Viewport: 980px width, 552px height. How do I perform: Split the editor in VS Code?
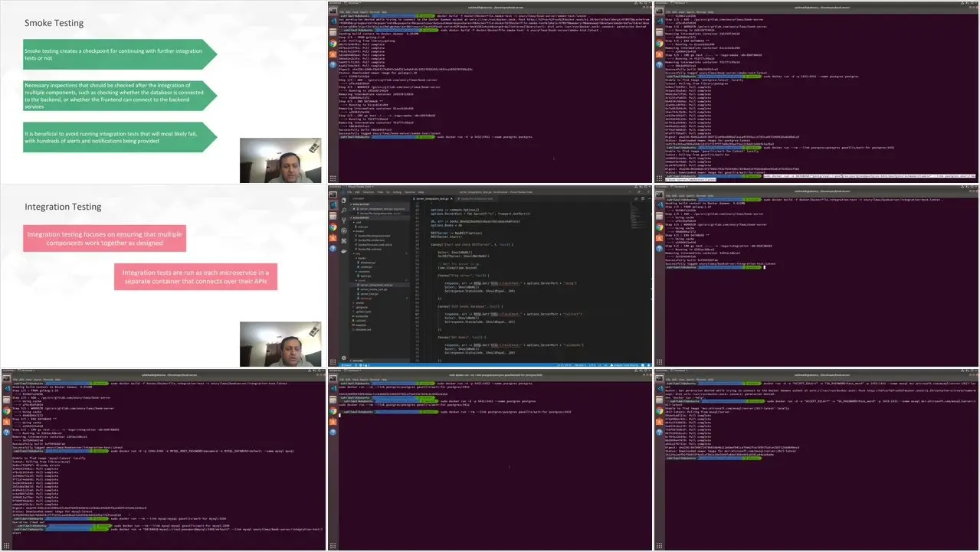click(643, 199)
